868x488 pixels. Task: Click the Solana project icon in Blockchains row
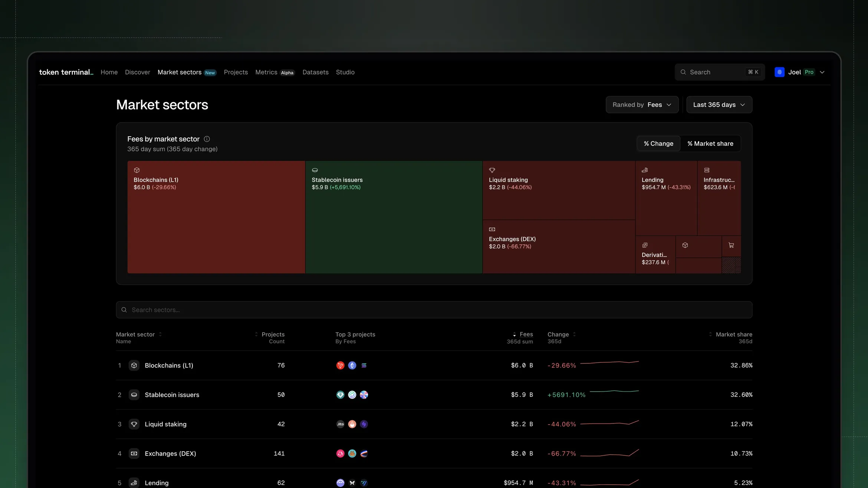coord(364,365)
